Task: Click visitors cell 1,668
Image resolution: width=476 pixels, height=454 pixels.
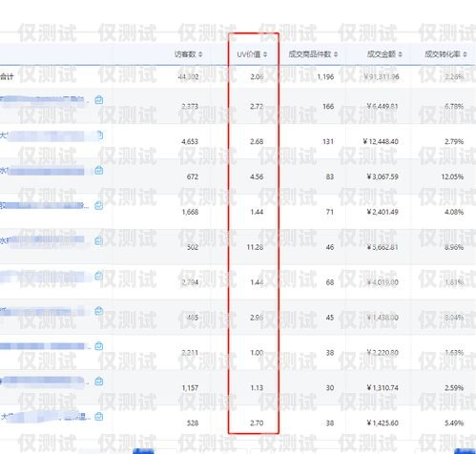Action: pyautogui.click(x=190, y=212)
